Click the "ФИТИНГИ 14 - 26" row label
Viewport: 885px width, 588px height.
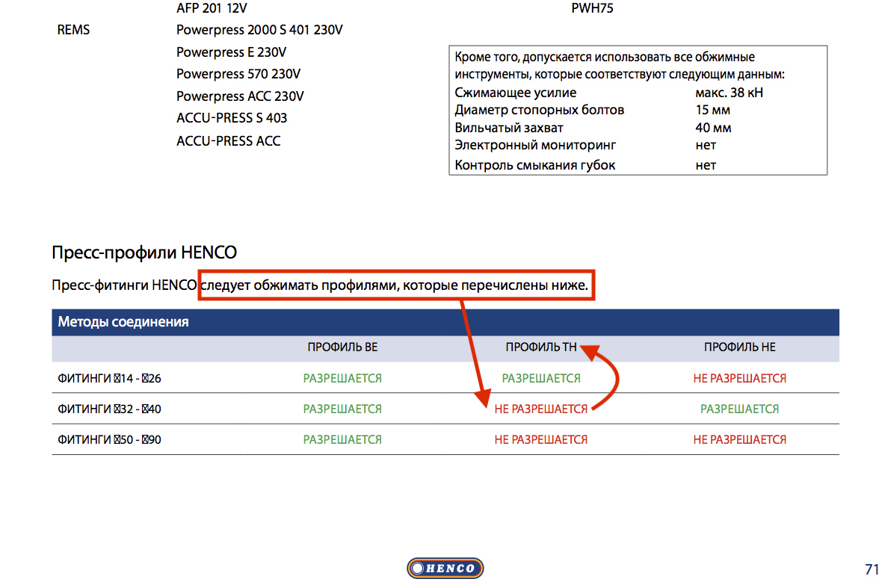[x=109, y=379]
